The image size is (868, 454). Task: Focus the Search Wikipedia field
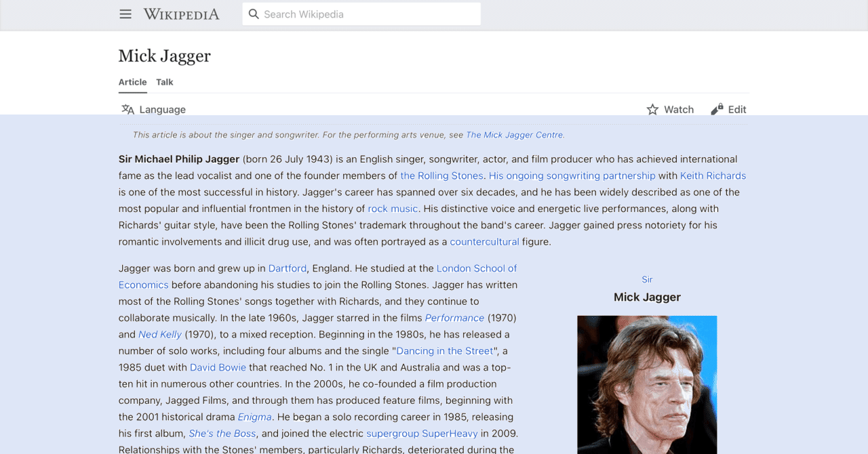pos(361,14)
